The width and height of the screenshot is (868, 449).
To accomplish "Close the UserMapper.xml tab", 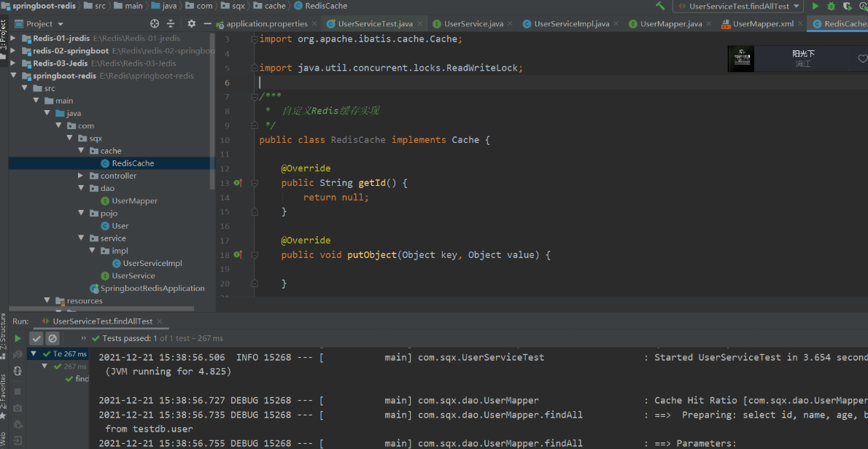I will (801, 24).
